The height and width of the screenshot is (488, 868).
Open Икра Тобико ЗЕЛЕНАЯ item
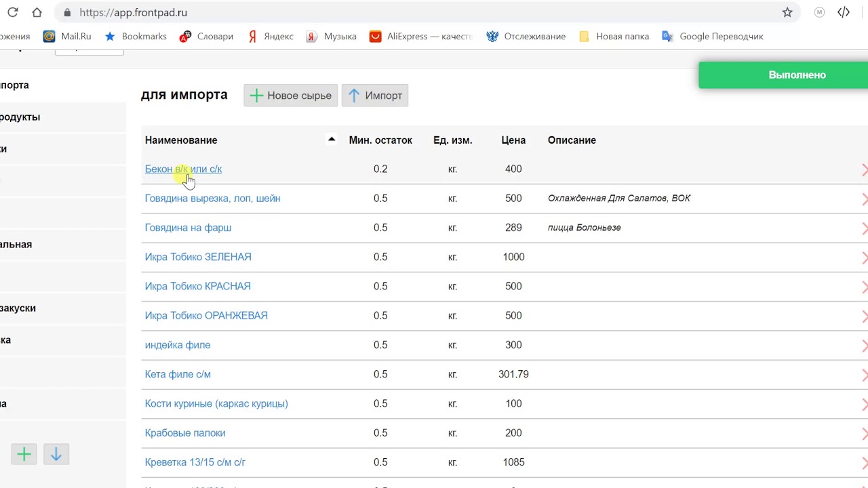pyautogui.click(x=198, y=257)
